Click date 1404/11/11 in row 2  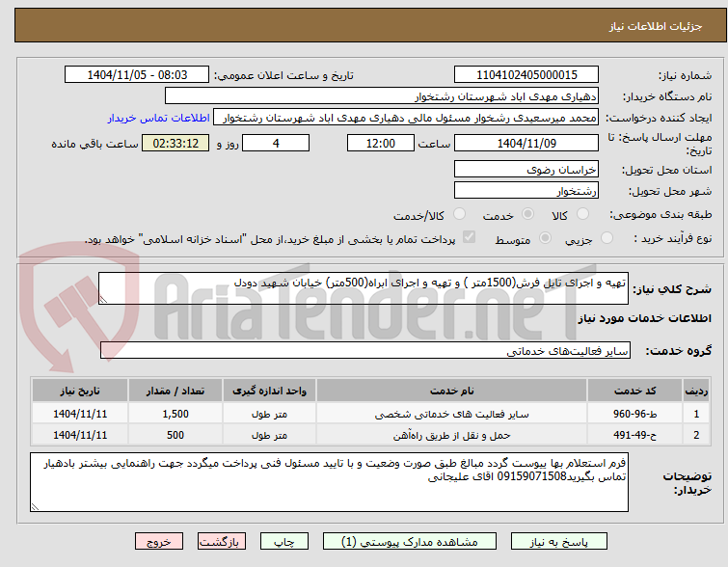(80, 435)
